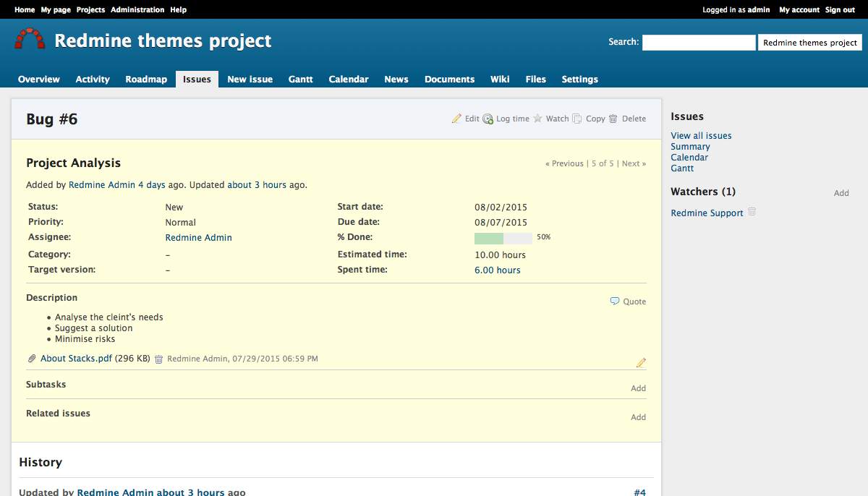Click the Status value New
The height and width of the screenshot is (496, 868).
(x=174, y=208)
